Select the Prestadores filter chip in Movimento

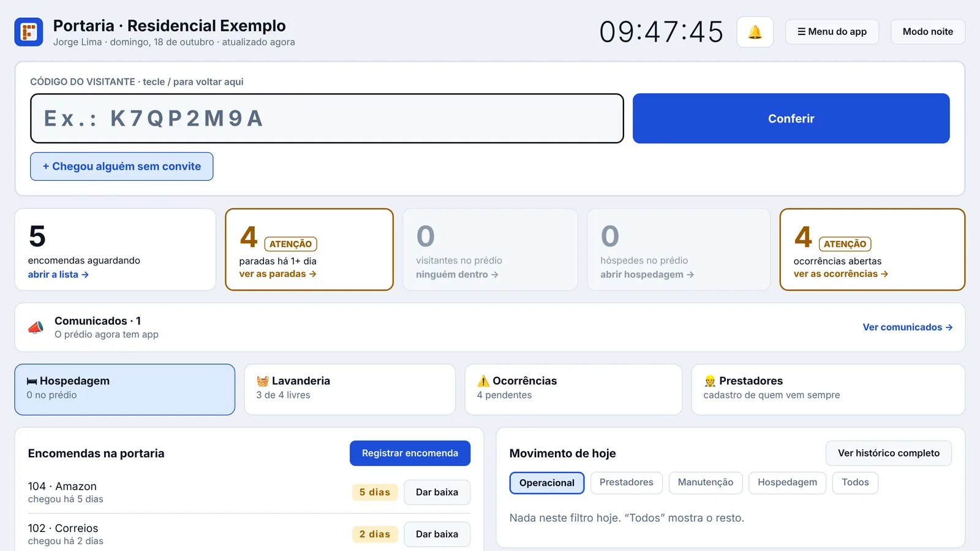click(626, 483)
